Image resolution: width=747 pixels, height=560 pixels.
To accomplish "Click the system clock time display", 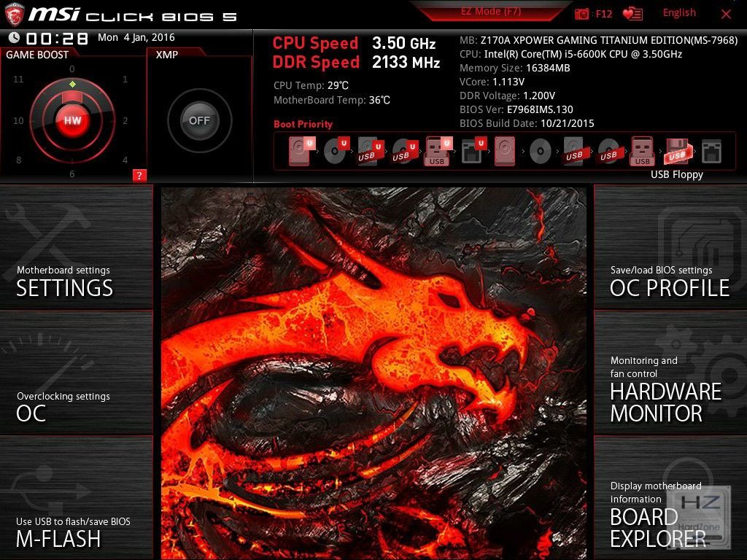I will [x=57, y=38].
